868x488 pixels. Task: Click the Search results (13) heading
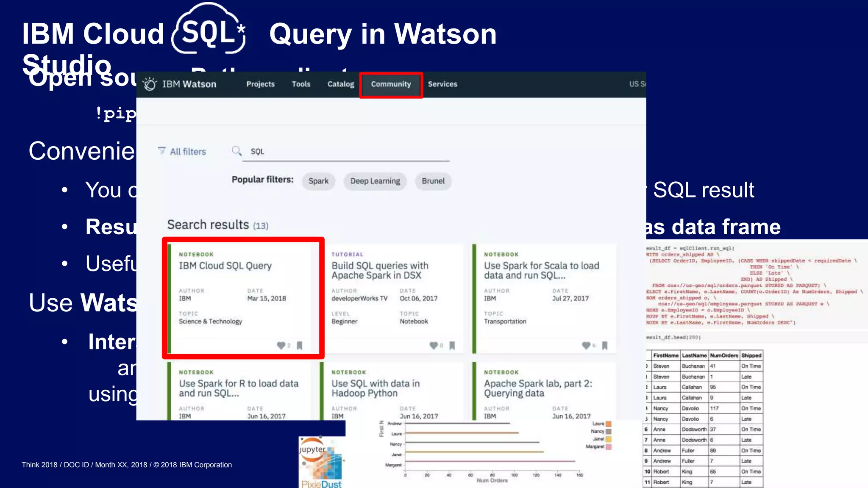pos(218,225)
